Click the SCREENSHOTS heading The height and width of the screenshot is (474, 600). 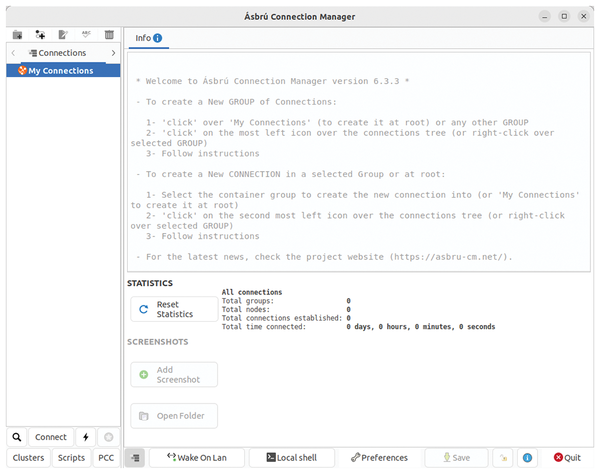click(x=158, y=342)
